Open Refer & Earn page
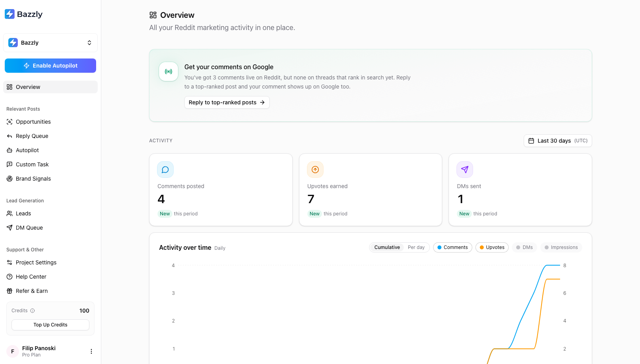 pos(50,291)
